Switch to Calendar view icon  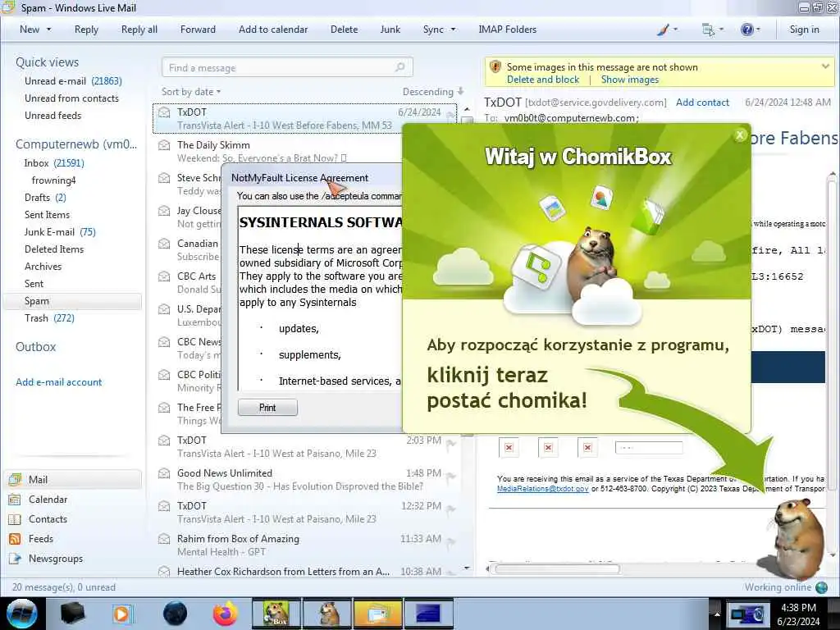pyautogui.click(x=15, y=500)
